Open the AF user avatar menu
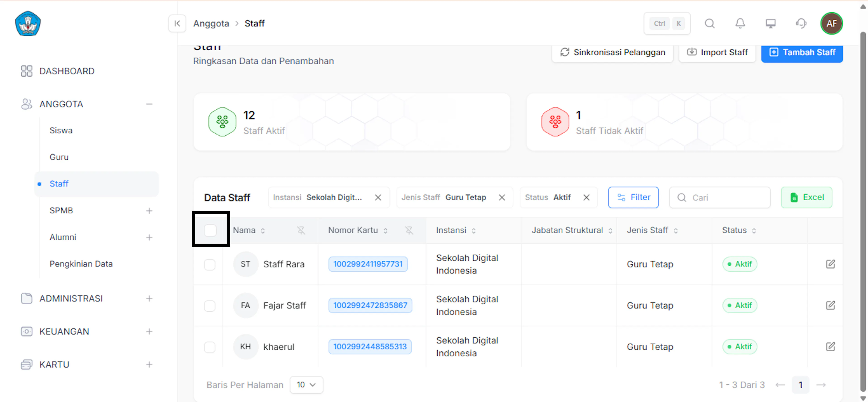868x402 pixels. 831,23
